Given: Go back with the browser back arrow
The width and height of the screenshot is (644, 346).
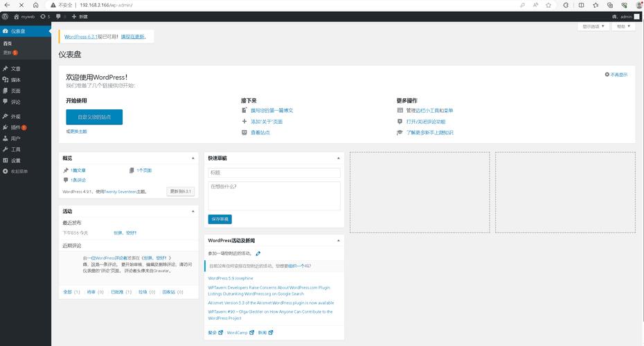Looking at the screenshot, I should click(7, 5).
